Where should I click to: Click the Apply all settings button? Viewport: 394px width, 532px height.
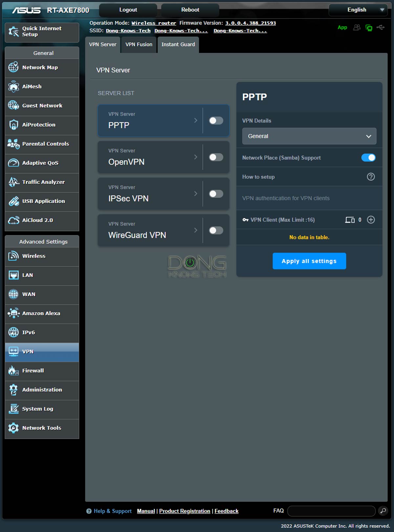click(x=309, y=261)
